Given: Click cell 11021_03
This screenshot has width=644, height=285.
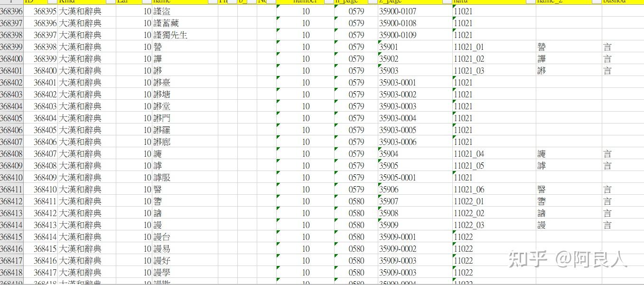Looking at the screenshot, I should 494,71.
